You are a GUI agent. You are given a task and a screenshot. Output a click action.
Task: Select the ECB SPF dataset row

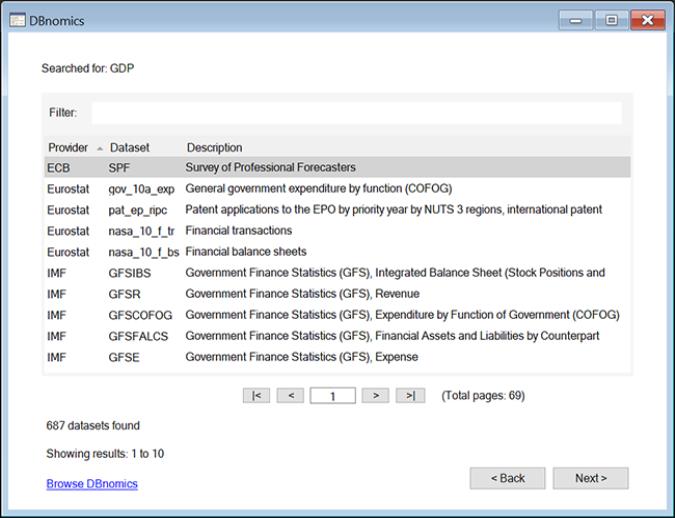(338, 167)
